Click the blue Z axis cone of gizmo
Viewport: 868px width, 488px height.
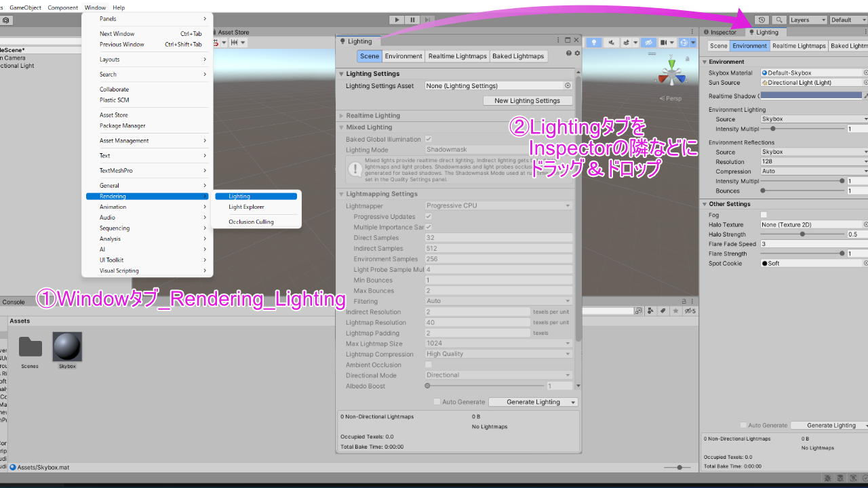[681, 78]
